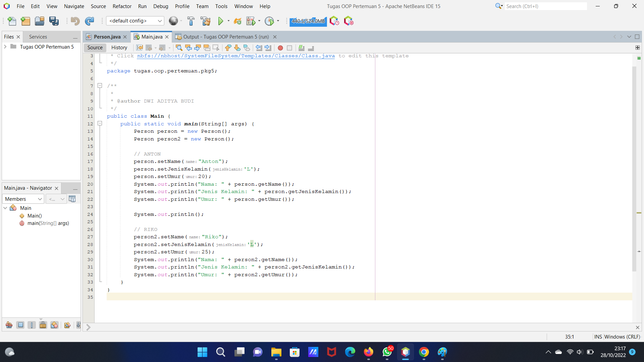644x362 pixels.
Task: Switch to History view of Main.java
Action: (x=119, y=47)
